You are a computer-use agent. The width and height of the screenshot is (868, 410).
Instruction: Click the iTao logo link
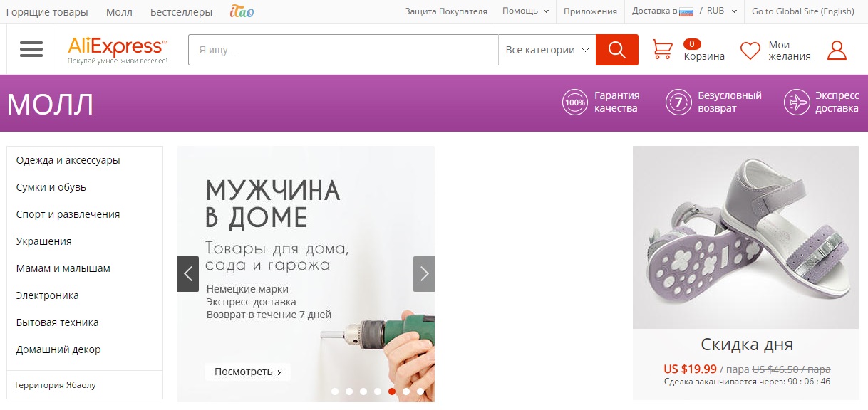[x=242, y=11]
